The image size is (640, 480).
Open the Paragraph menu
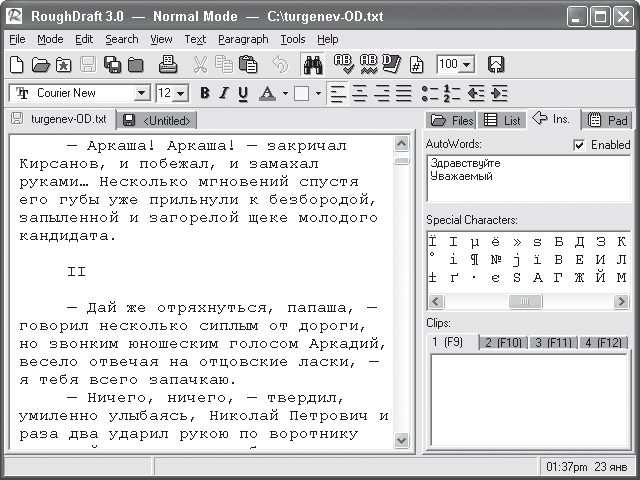coord(243,39)
